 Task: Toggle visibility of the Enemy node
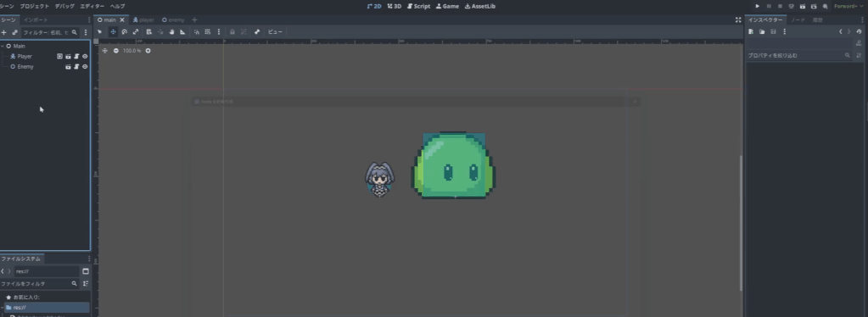pos(85,66)
